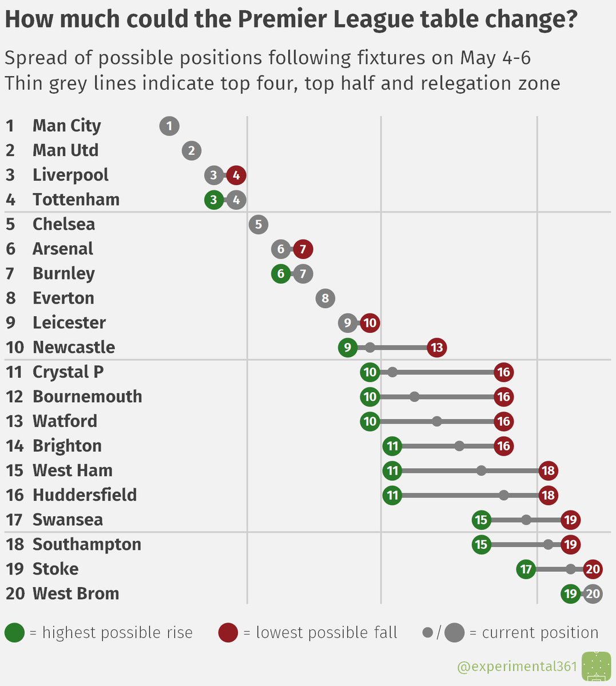Screen dimensions: 616x686
Task: Select Man City's grey position 1 marker
Action: [169, 126]
